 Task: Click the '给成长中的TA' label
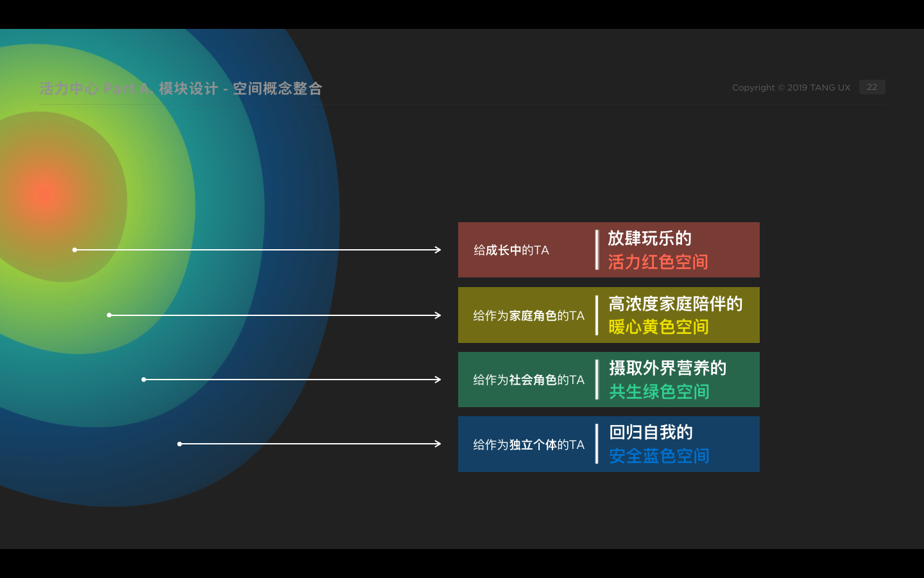[x=511, y=250]
